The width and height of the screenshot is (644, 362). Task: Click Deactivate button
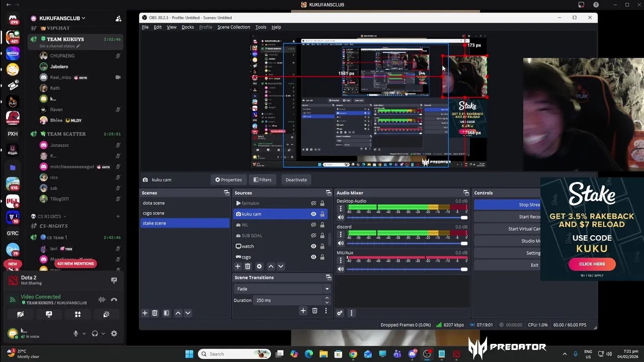point(296,179)
